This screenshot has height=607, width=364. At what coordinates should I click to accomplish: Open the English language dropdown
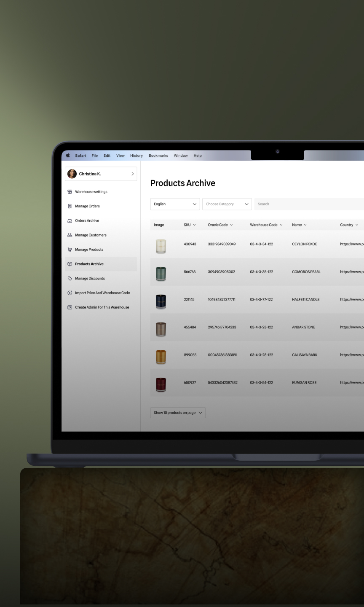175,204
